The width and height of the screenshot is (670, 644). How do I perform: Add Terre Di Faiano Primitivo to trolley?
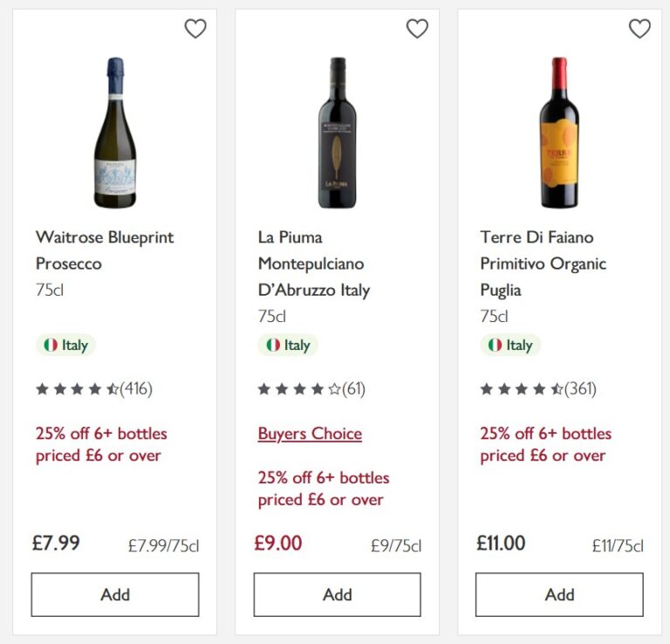click(559, 594)
